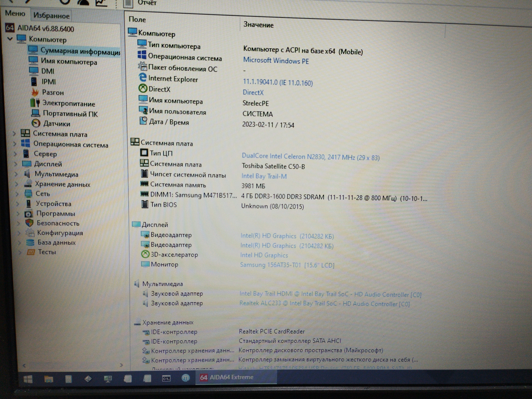Select AIDA64 v6.88.6400 root item
Image resolution: width=532 pixels, height=399 pixels.
[x=40, y=28]
